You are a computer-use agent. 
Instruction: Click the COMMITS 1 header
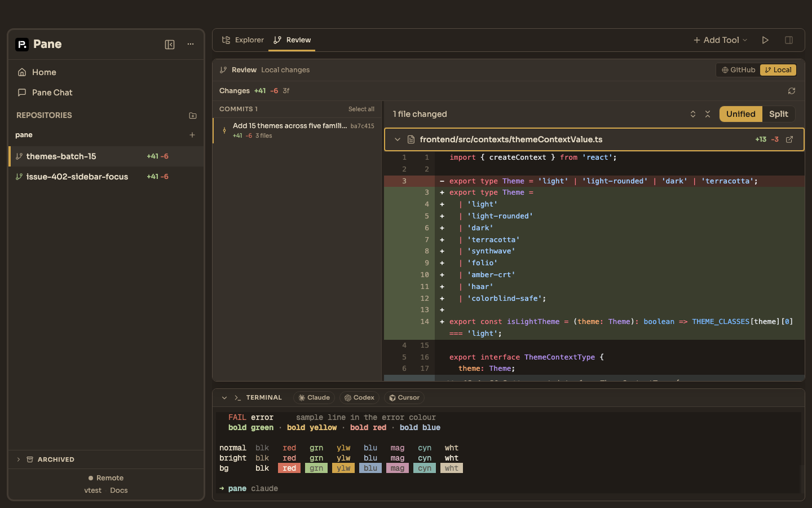tap(239, 110)
